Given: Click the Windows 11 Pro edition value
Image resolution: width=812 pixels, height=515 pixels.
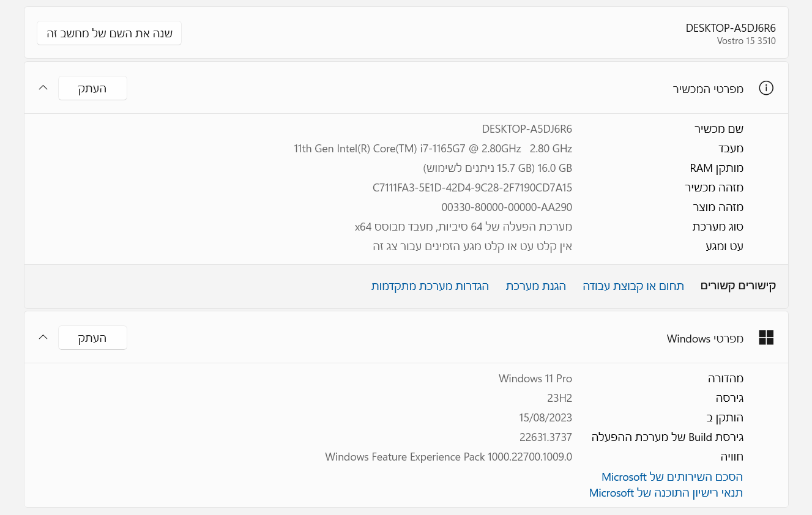Looking at the screenshot, I should point(535,379).
